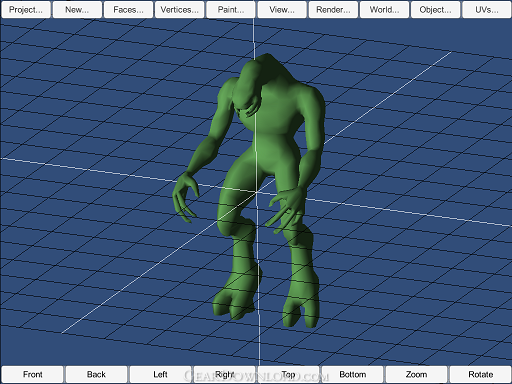Open the Vertices... menu
The width and height of the screenshot is (512, 384).
(x=179, y=10)
